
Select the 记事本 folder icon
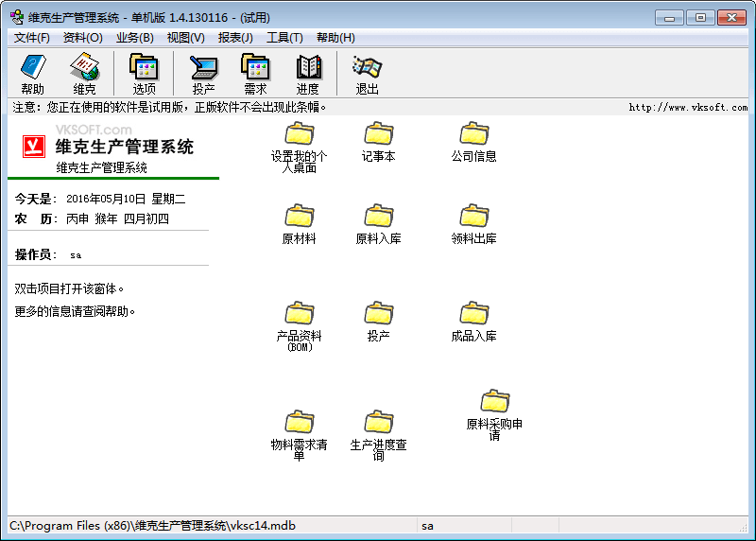(x=379, y=134)
